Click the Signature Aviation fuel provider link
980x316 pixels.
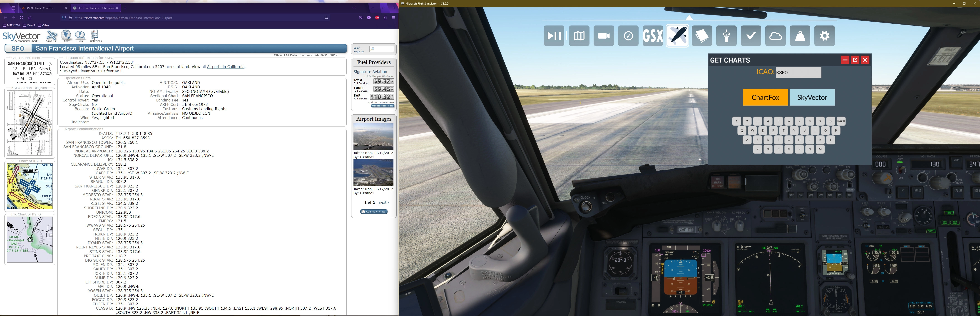[x=370, y=72]
